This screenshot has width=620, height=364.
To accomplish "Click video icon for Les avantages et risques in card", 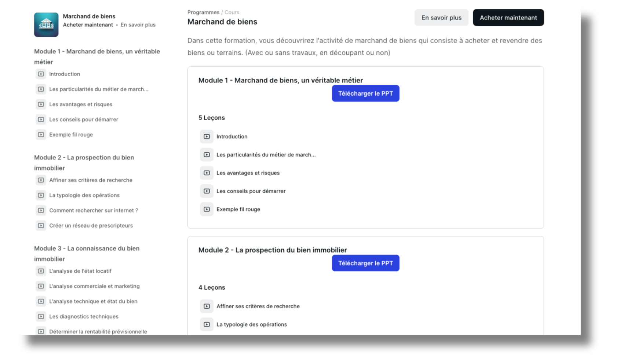I will click(x=207, y=173).
